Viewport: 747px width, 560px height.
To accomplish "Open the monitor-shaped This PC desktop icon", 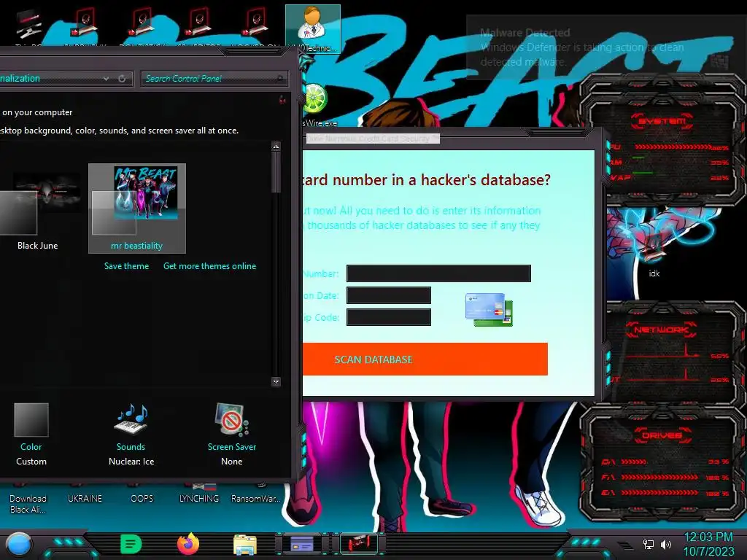I will coord(28,24).
